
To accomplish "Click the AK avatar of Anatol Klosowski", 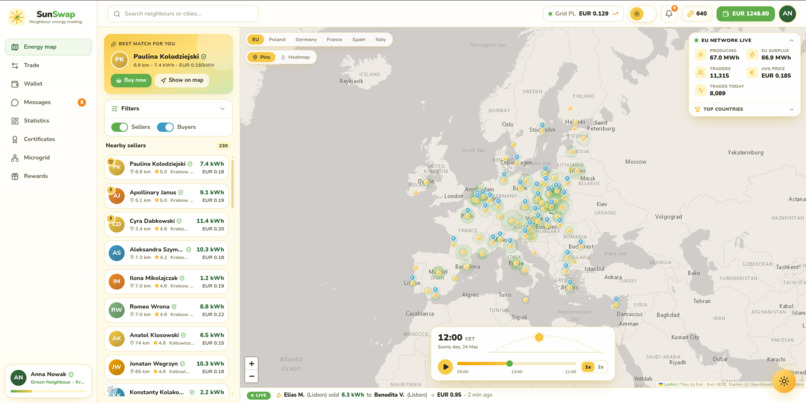I will click(x=117, y=339).
